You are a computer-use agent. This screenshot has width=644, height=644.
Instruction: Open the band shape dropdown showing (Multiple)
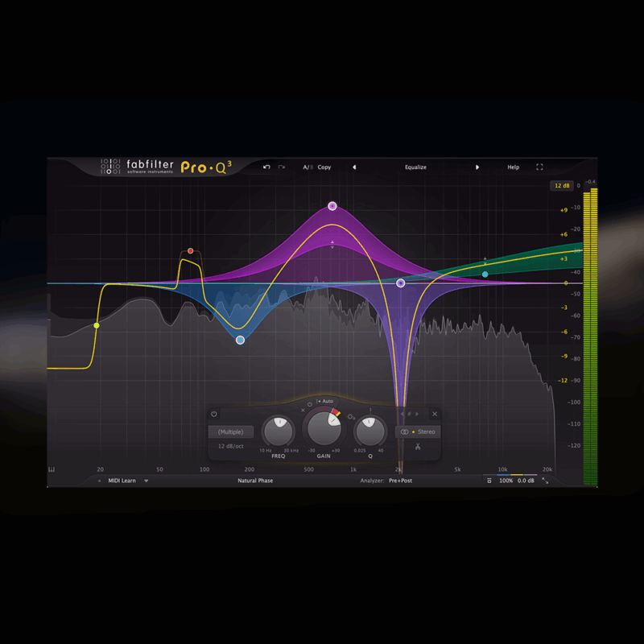(x=231, y=431)
